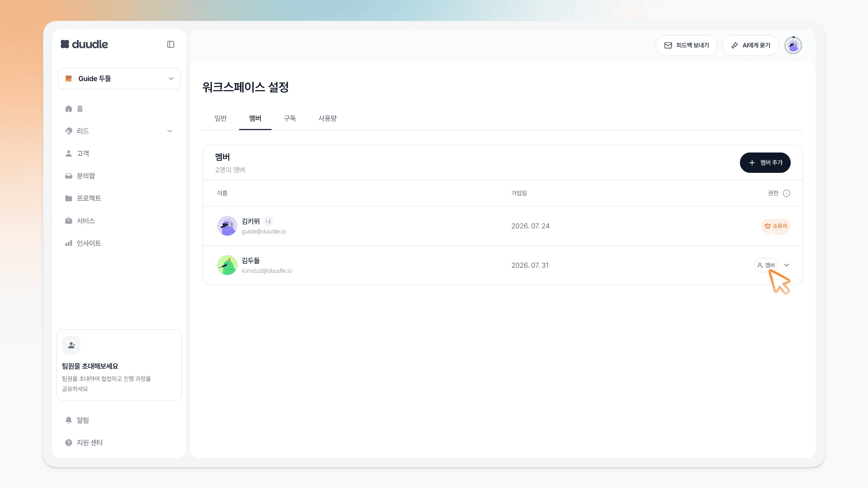This screenshot has width=868, height=488.
Task: Click the 이름 column header
Action: click(222, 193)
